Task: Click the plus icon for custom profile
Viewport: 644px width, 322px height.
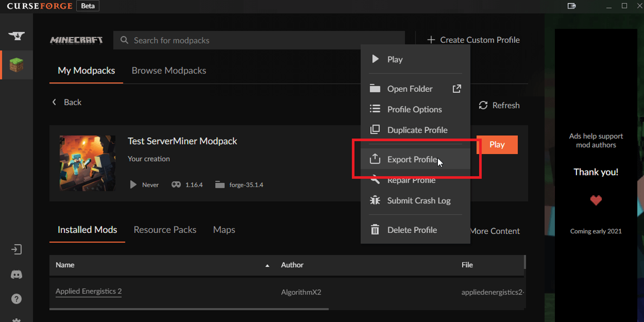Action: point(431,40)
